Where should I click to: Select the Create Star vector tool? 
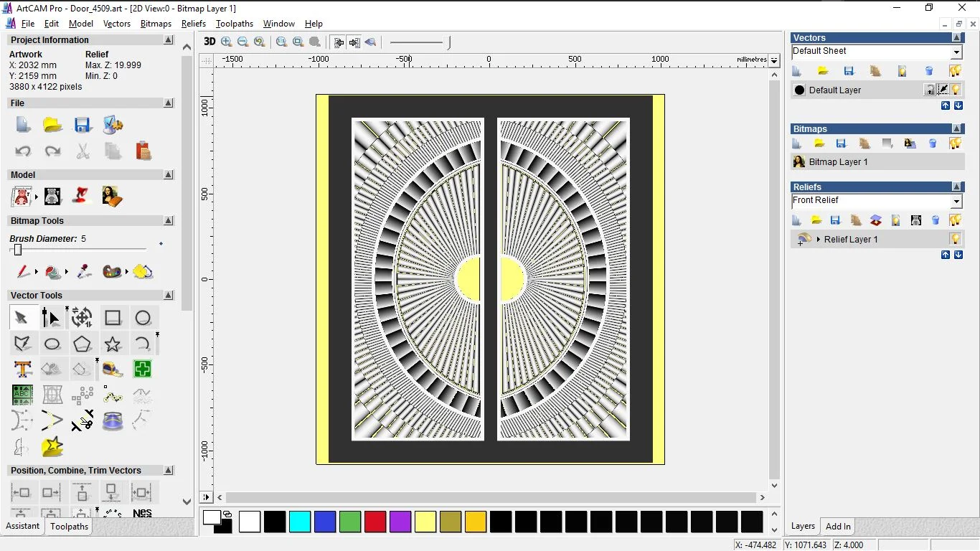click(113, 344)
